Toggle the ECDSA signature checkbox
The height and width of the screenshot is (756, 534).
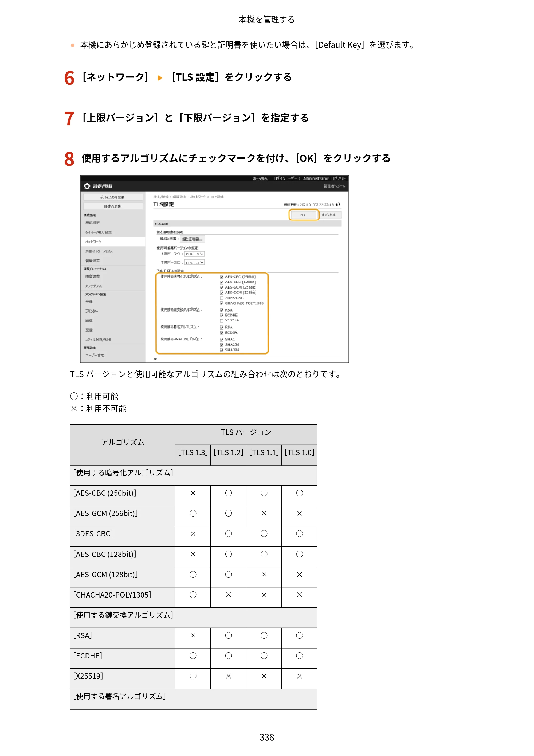click(222, 332)
